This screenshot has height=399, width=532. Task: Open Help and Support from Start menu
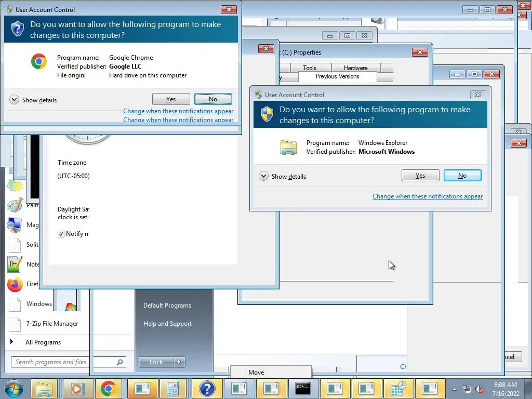(168, 324)
